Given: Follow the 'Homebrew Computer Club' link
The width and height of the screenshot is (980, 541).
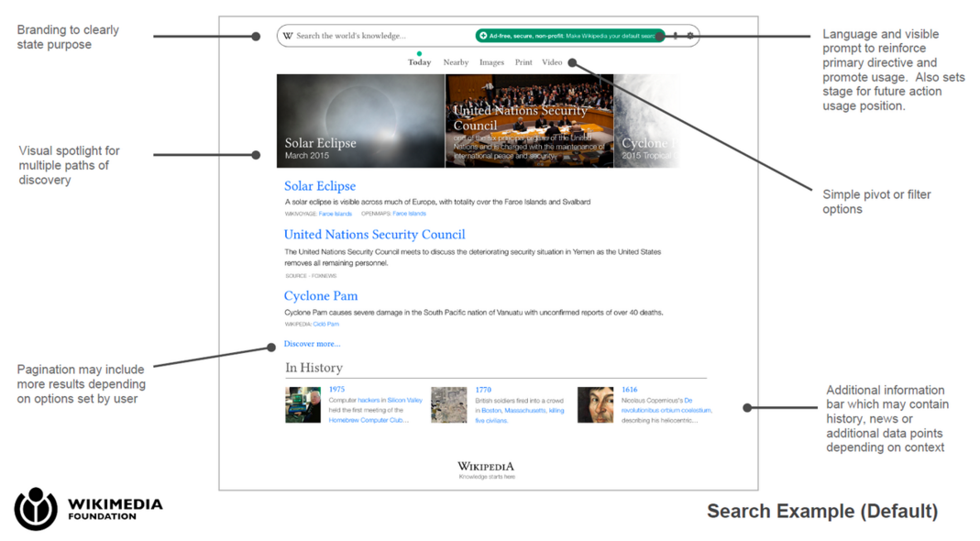Looking at the screenshot, I should tap(369, 420).
